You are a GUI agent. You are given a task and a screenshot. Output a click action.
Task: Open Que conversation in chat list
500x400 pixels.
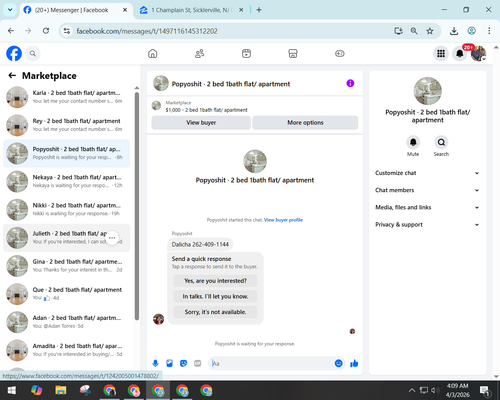[67, 294]
